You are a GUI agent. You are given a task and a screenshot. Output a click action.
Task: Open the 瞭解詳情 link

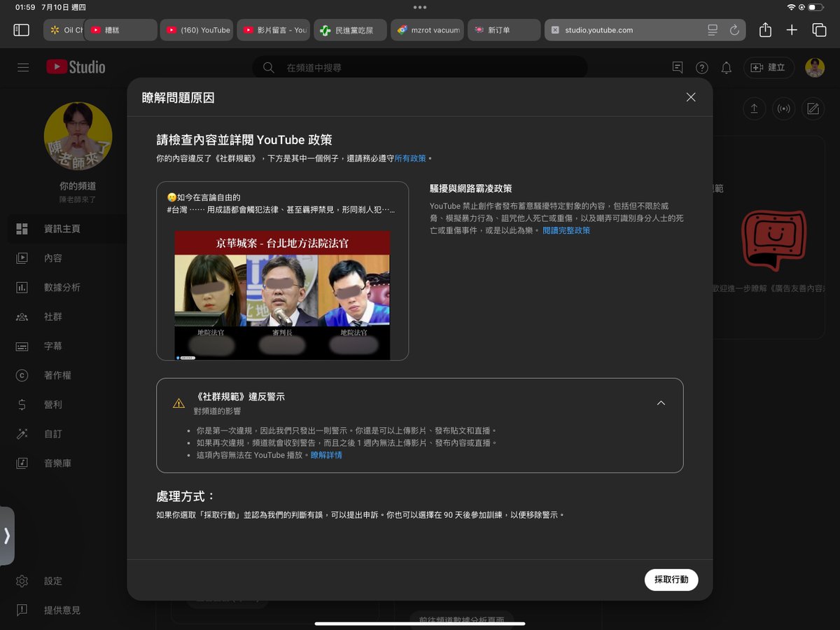(326, 455)
